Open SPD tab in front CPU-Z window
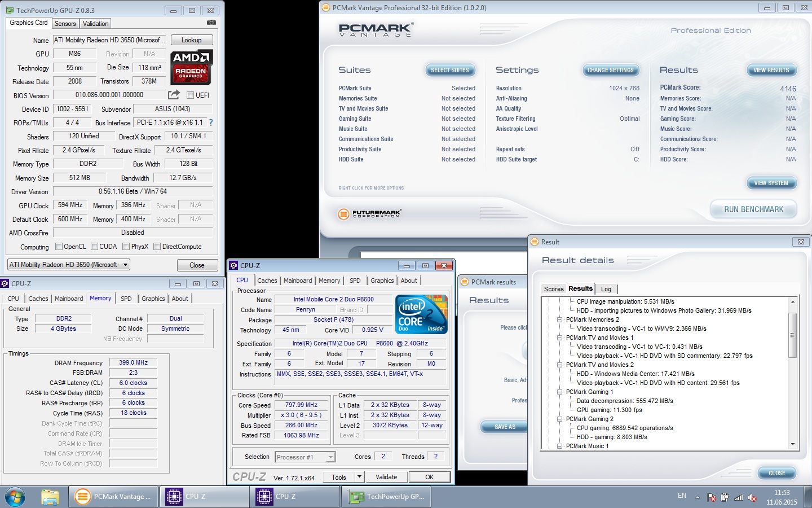The height and width of the screenshot is (508, 812). pyautogui.click(x=355, y=281)
